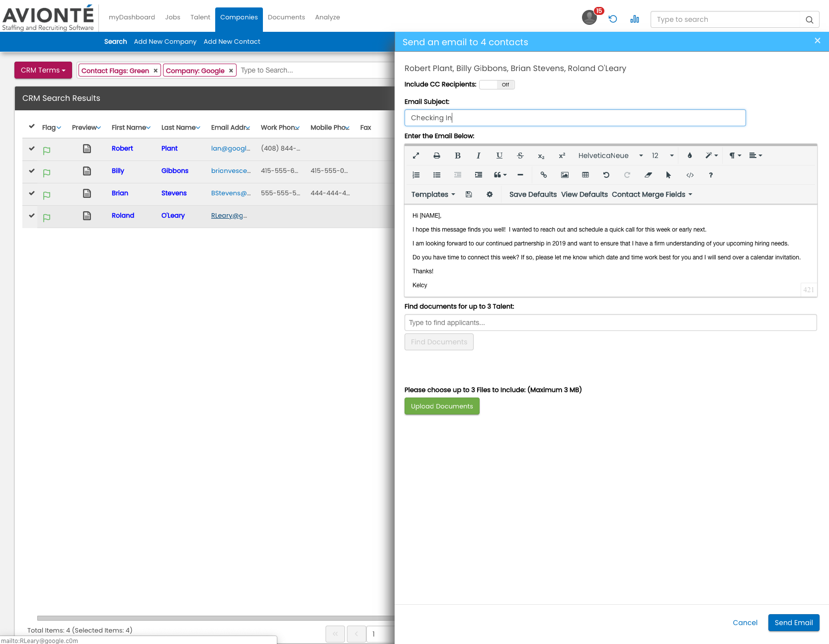Viewport: 829px width, 644px height.
Task: Click the print icon in editor
Action: tap(436, 156)
